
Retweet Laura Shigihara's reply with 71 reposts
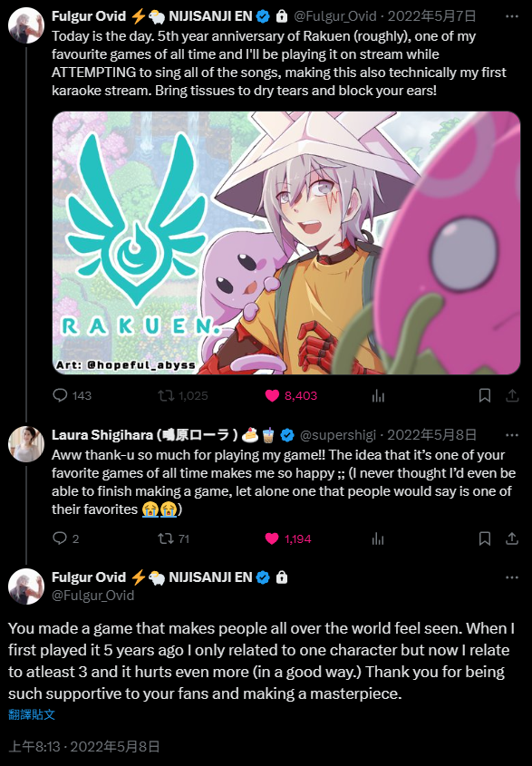pyautogui.click(x=173, y=538)
